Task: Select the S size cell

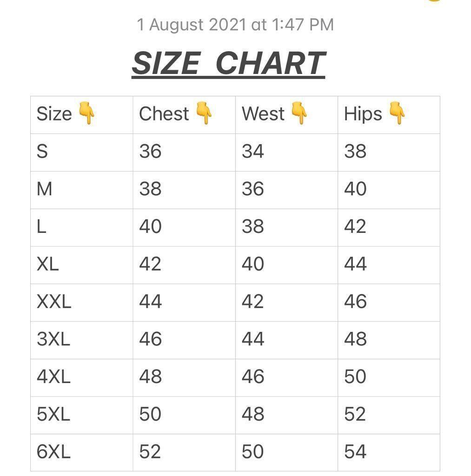Action: click(x=42, y=152)
